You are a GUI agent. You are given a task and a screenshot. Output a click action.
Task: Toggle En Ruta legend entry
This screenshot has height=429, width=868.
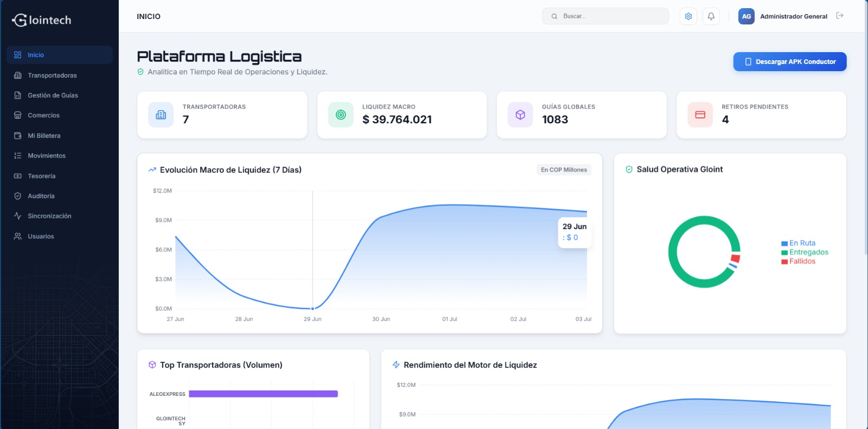(x=798, y=243)
